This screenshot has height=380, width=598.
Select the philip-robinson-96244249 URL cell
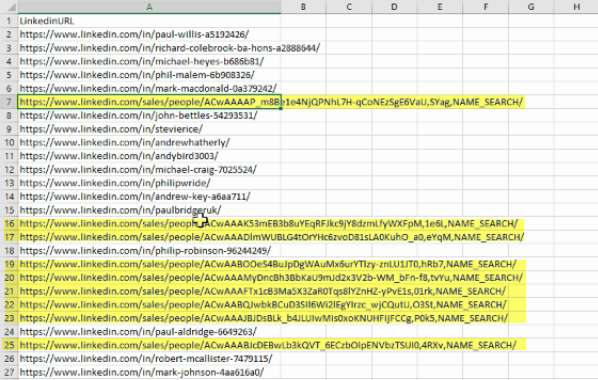149,251
